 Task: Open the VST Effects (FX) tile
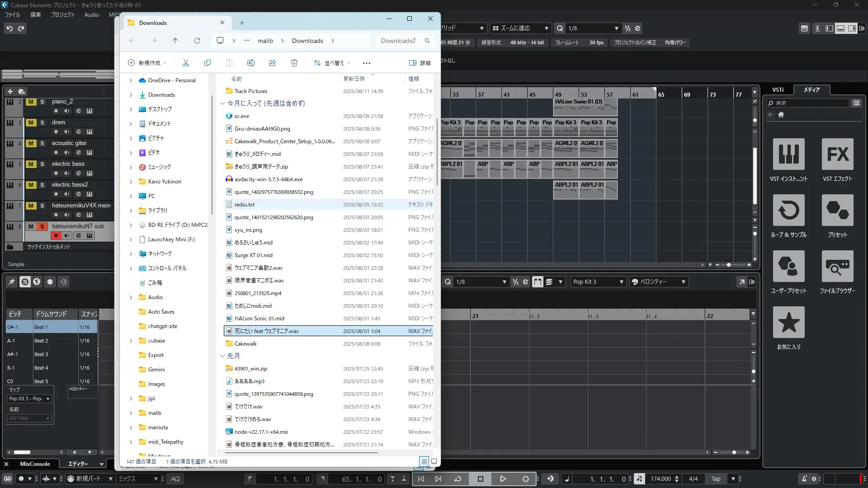(x=837, y=154)
